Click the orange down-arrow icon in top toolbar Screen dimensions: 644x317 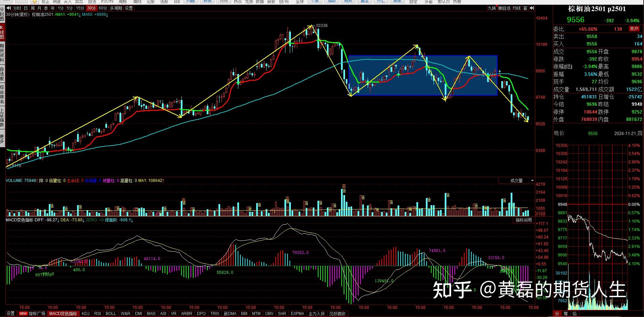click(35, 2)
